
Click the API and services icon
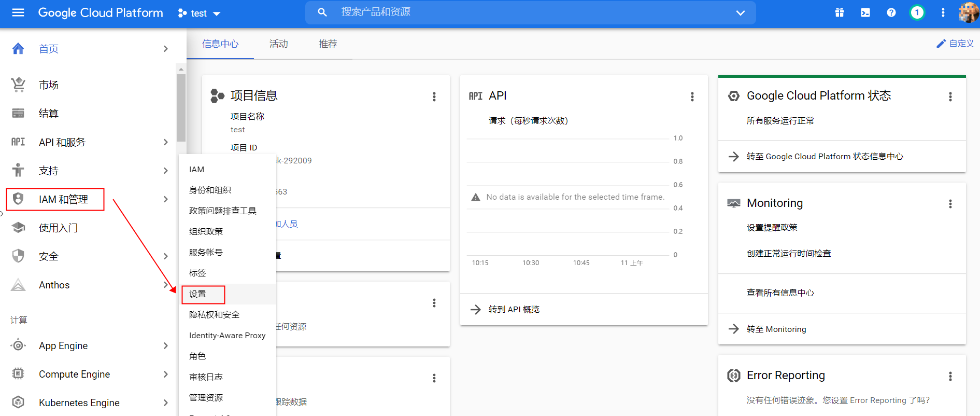[x=18, y=142]
